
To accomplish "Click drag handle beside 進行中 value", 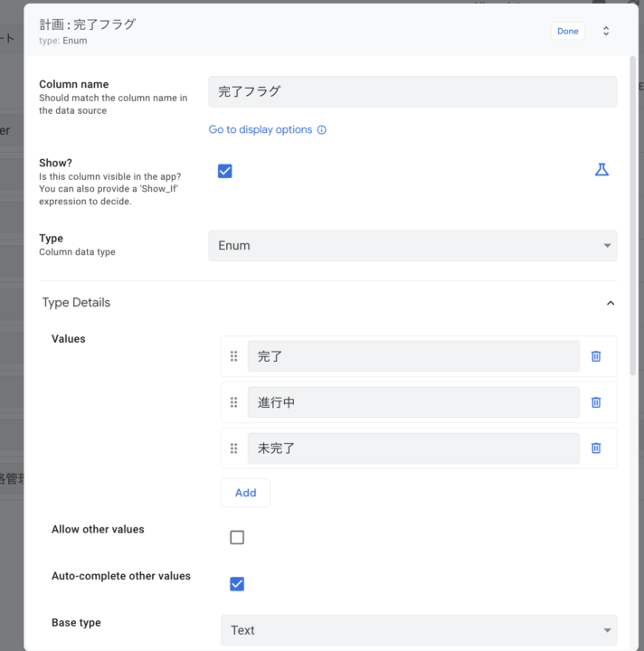I will pos(234,402).
